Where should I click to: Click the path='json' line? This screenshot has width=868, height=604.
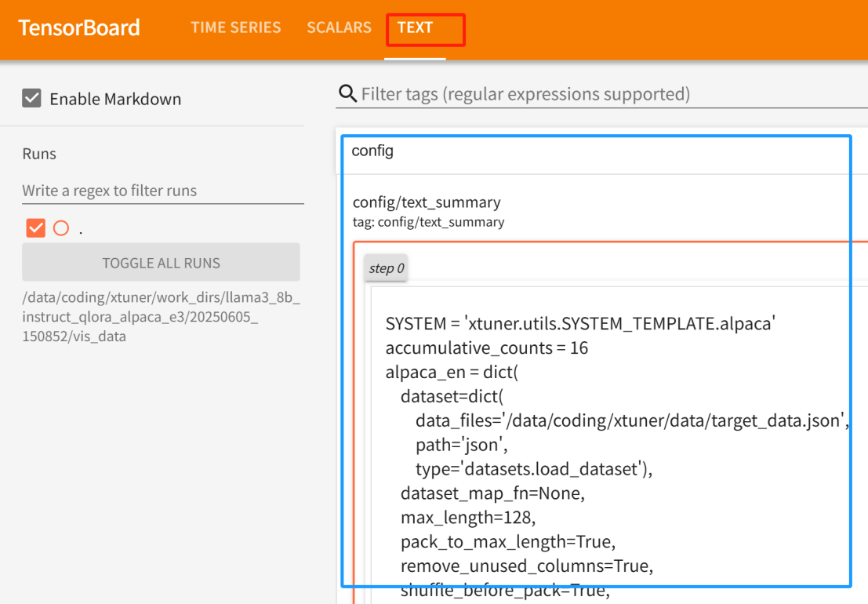462,445
